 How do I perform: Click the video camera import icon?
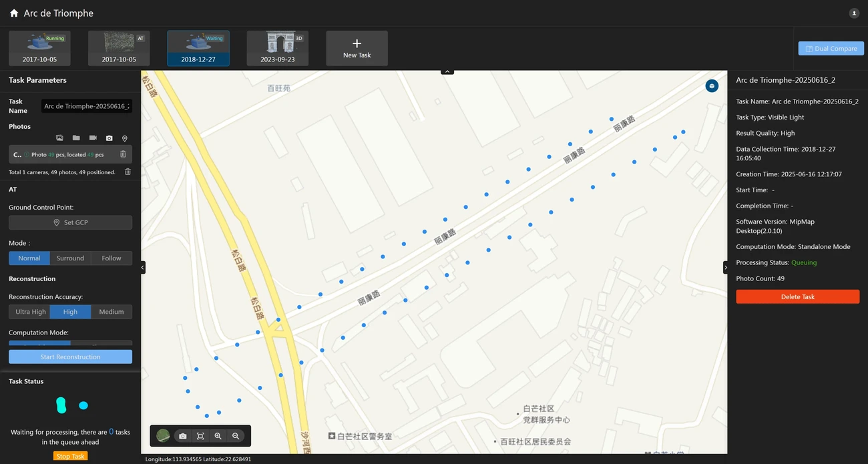pyautogui.click(x=93, y=138)
